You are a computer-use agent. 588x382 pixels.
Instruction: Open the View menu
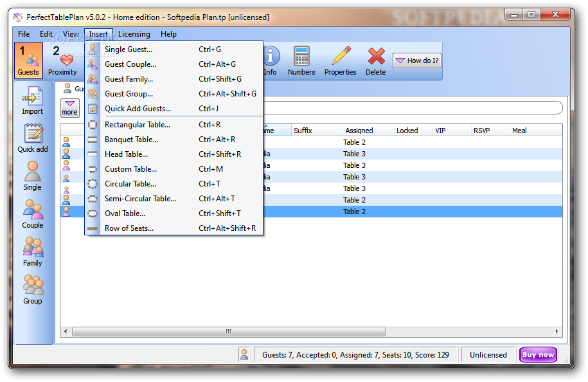click(71, 34)
